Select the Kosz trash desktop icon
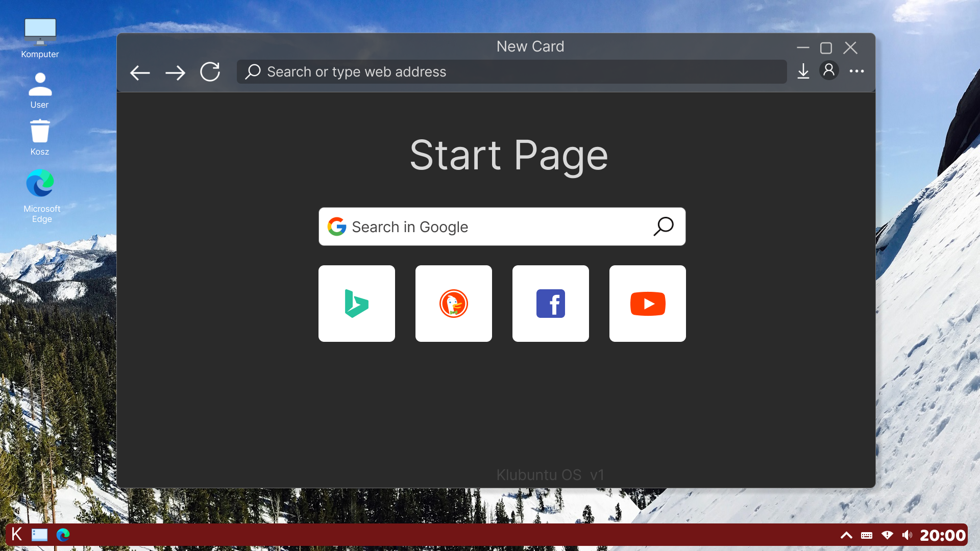This screenshot has width=980, height=551. (x=40, y=137)
